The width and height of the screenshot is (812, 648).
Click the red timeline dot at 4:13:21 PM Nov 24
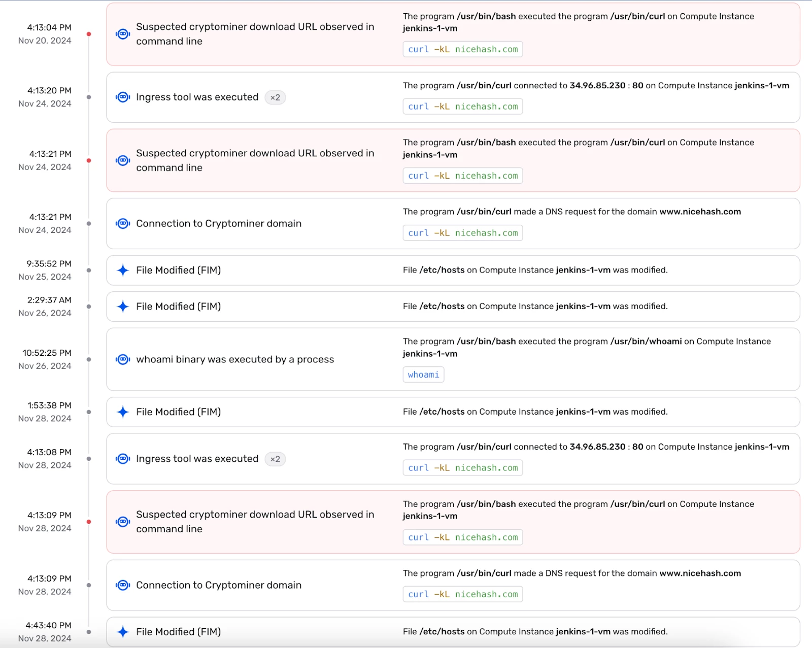tap(89, 160)
